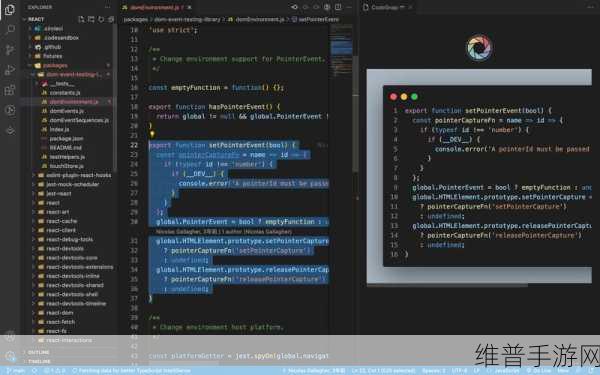Click the New Folder icon in Explorer header

point(91,19)
